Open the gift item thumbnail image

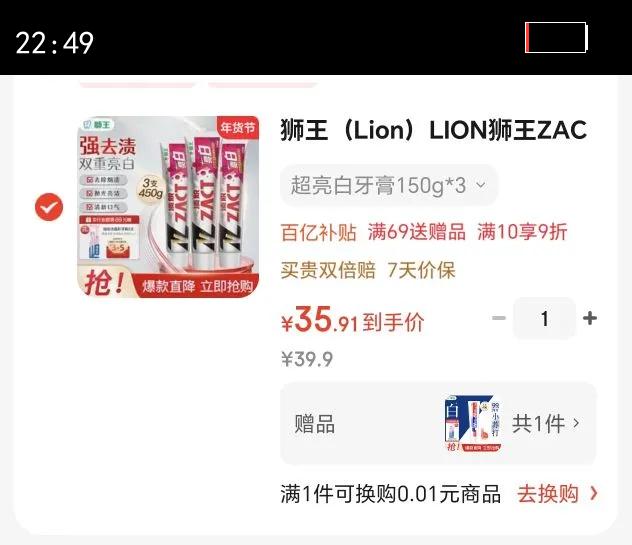(x=473, y=423)
